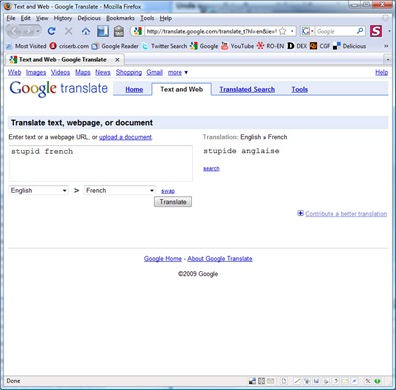
Task: Open the source language English dropdown
Action: (39, 190)
